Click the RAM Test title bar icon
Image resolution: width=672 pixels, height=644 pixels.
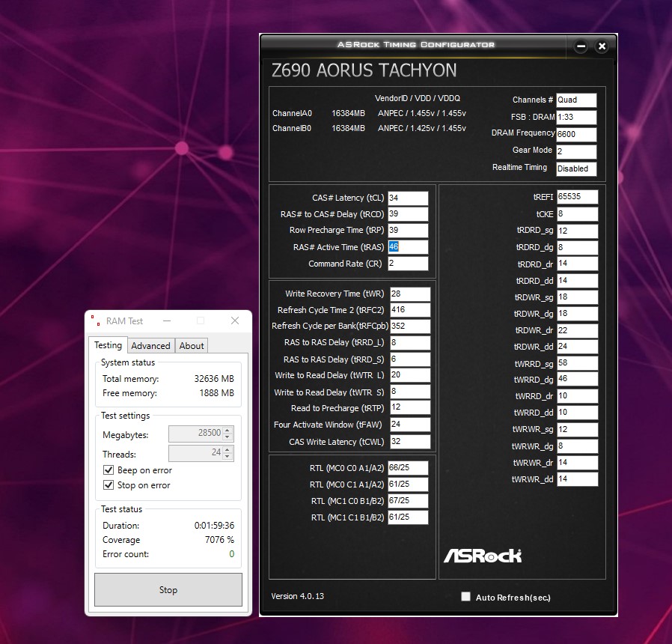coord(95,321)
